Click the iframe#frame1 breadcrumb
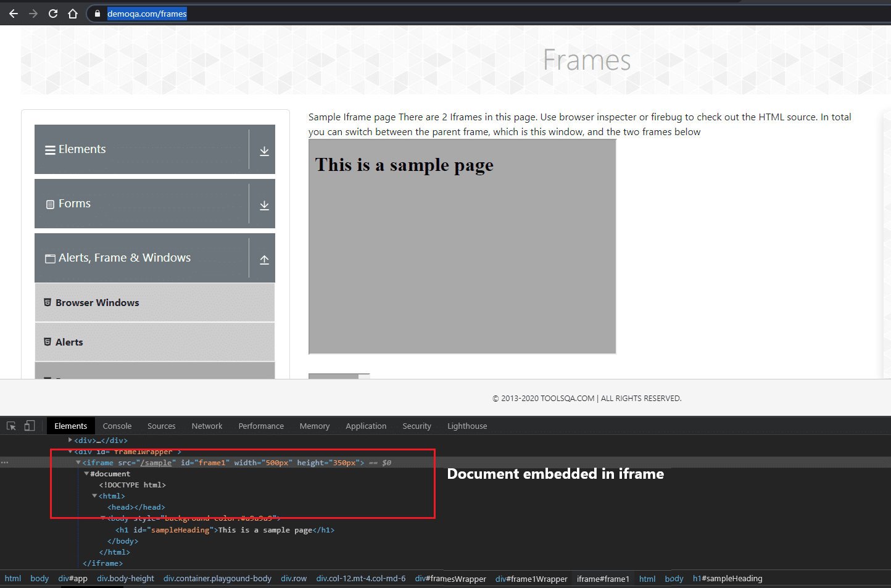The height and width of the screenshot is (588, 891). (603, 579)
